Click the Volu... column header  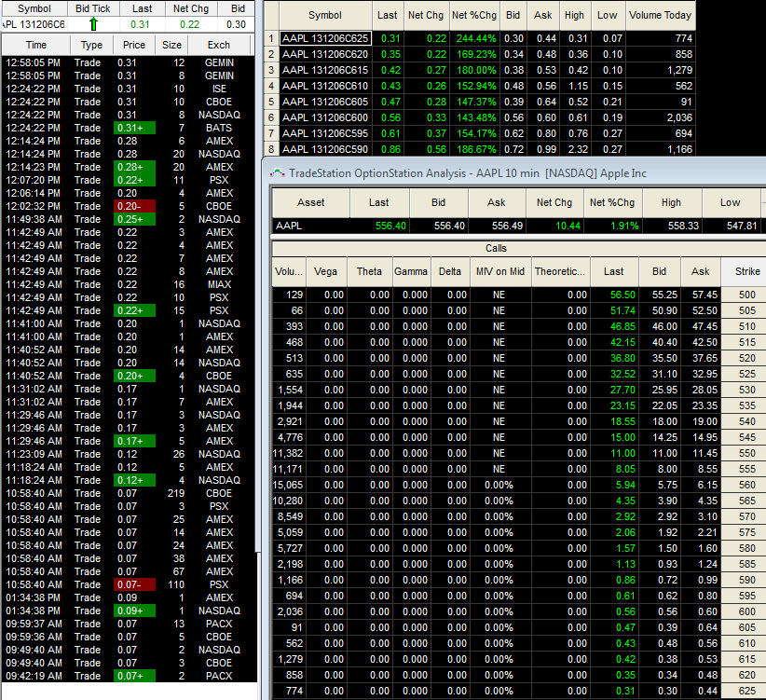(289, 271)
